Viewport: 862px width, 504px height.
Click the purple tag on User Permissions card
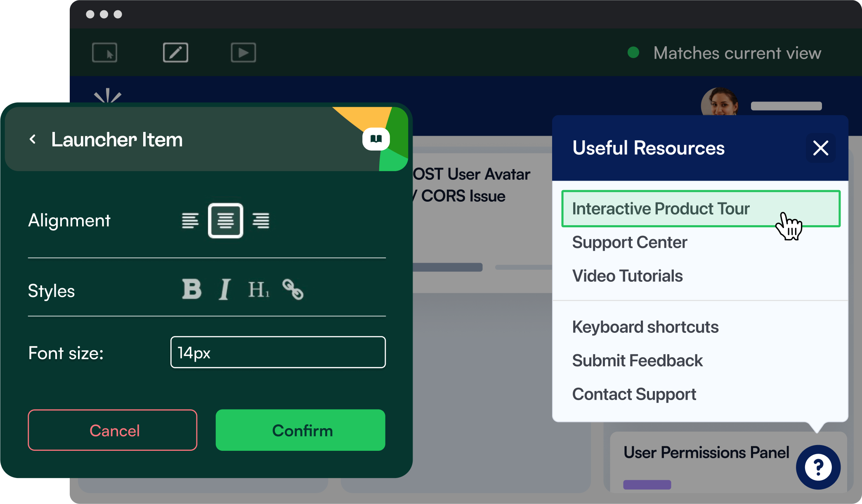647,485
